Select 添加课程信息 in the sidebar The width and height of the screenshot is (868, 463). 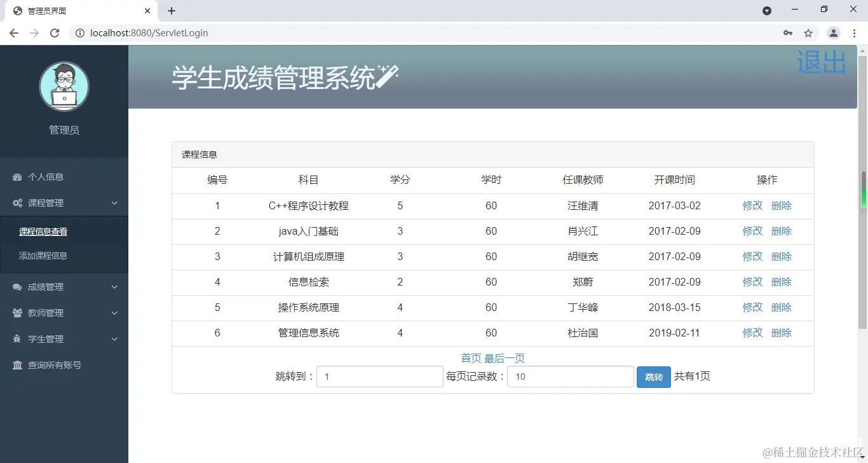coord(43,256)
